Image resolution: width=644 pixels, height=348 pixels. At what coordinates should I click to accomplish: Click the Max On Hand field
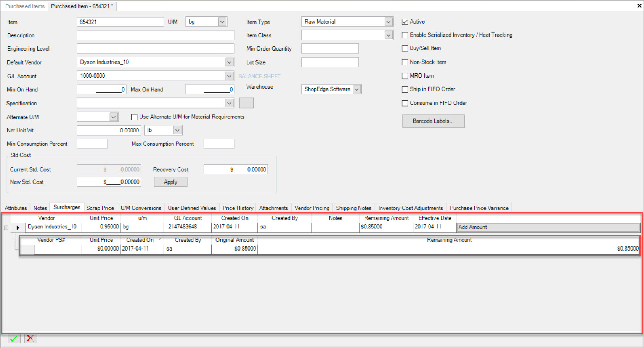(210, 89)
